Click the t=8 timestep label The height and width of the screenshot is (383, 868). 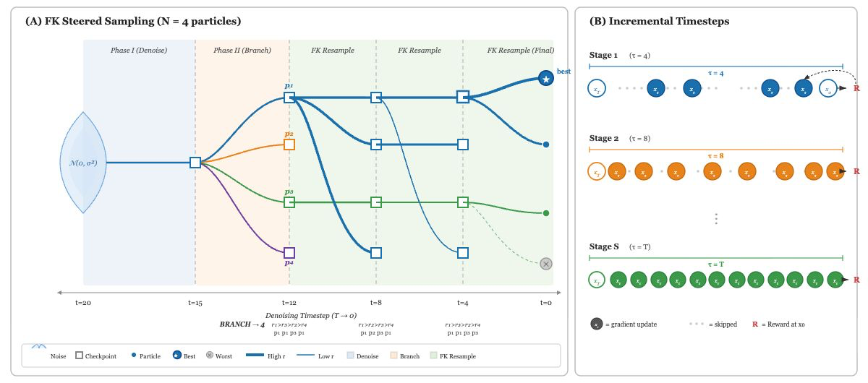pos(376,303)
